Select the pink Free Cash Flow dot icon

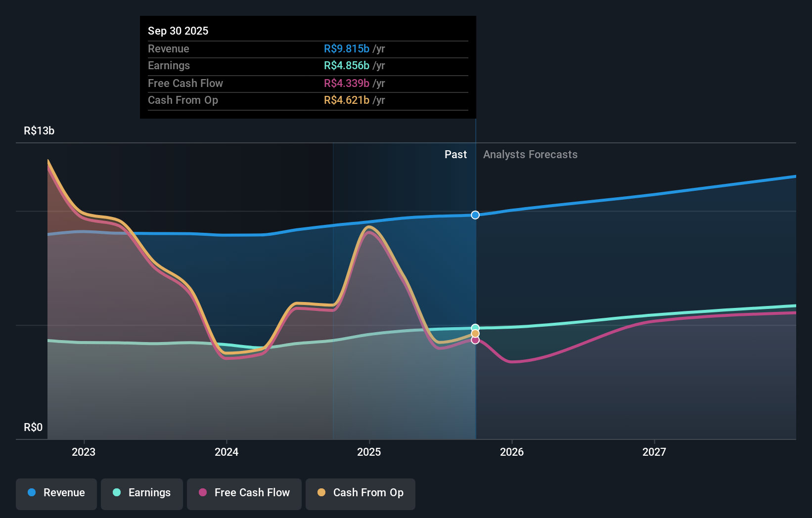pos(203,493)
